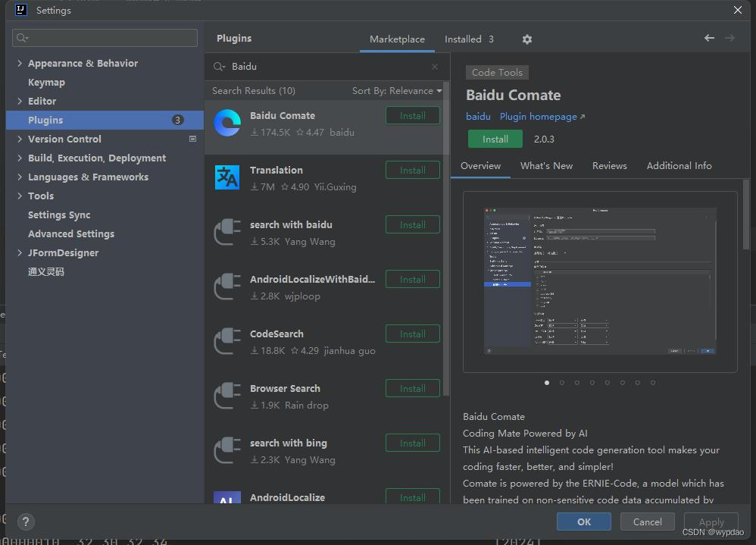Open the help question mark button

pyautogui.click(x=26, y=522)
